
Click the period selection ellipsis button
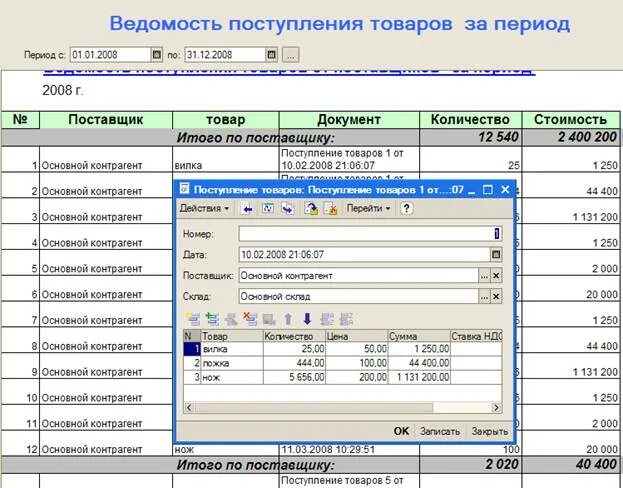click(x=290, y=55)
